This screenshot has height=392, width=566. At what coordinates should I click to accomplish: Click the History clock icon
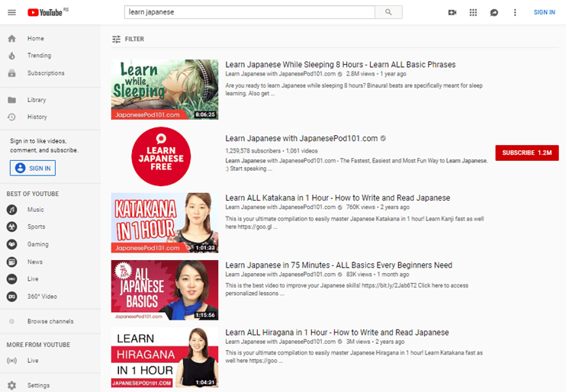pyautogui.click(x=12, y=117)
